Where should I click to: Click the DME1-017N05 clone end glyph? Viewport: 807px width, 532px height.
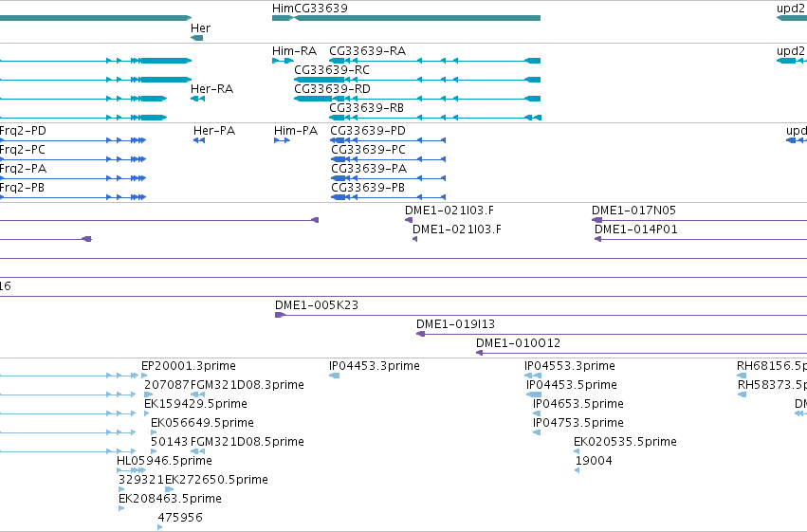pos(596,220)
